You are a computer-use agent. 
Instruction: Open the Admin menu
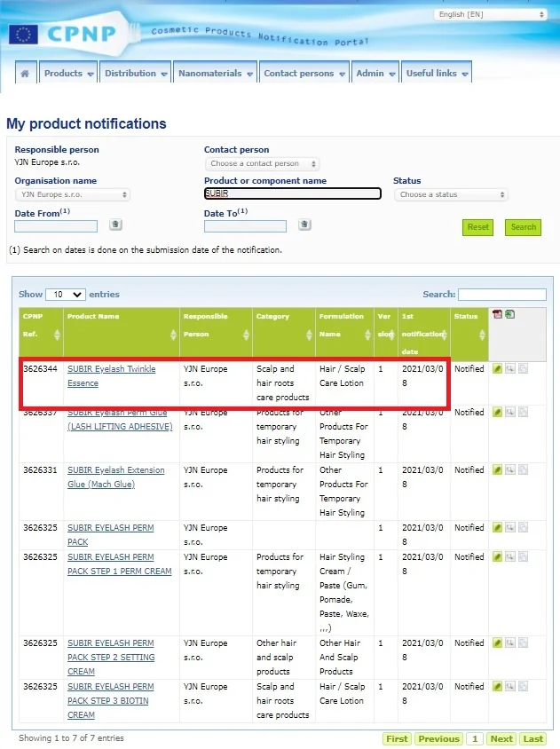(x=375, y=73)
